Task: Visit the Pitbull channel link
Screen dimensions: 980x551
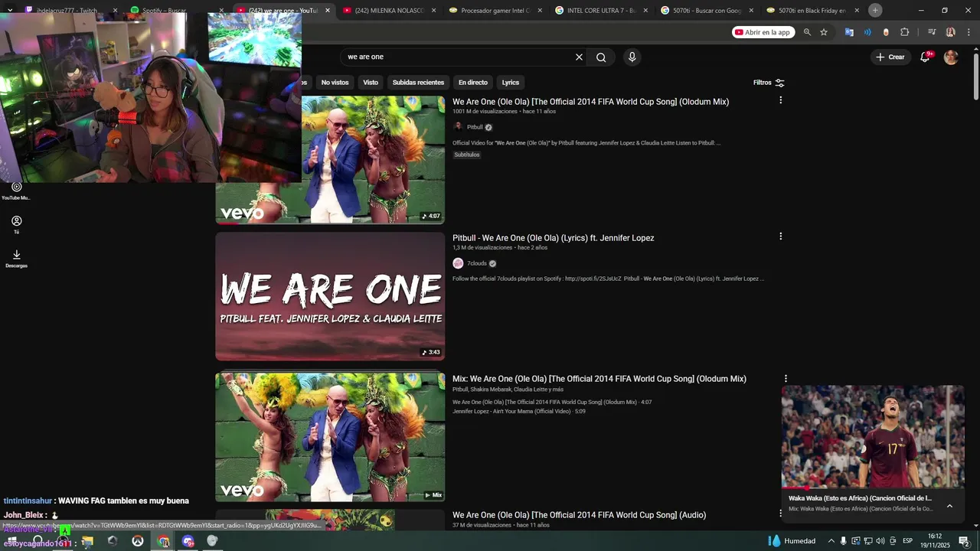Action: pos(475,127)
